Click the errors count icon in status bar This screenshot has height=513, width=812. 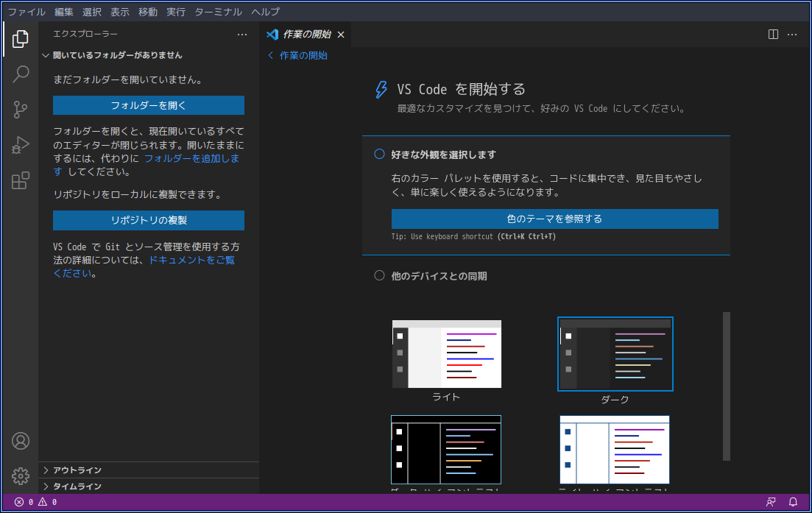click(x=19, y=502)
